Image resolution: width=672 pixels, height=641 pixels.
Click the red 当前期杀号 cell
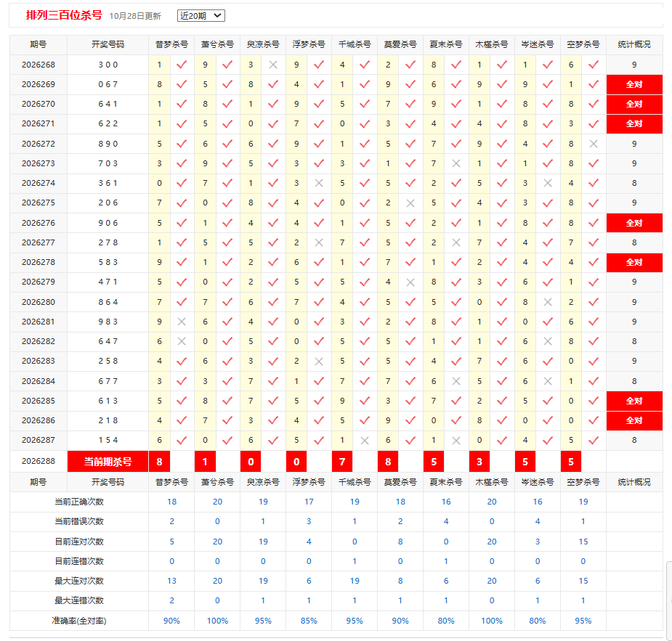click(108, 462)
